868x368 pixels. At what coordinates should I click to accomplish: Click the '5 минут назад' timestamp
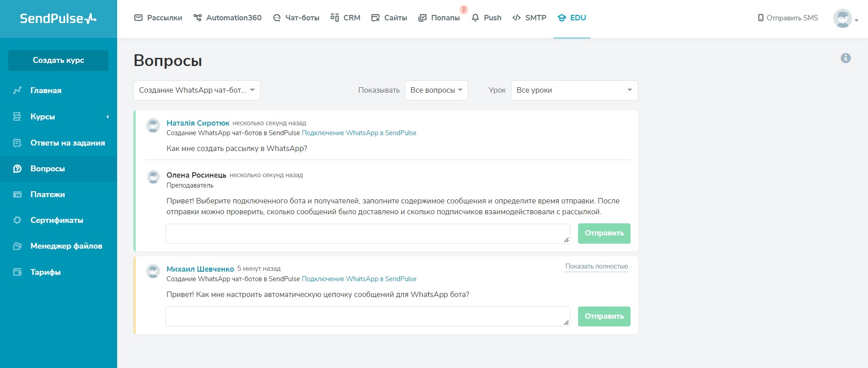pyautogui.click(x=259, y=269)
